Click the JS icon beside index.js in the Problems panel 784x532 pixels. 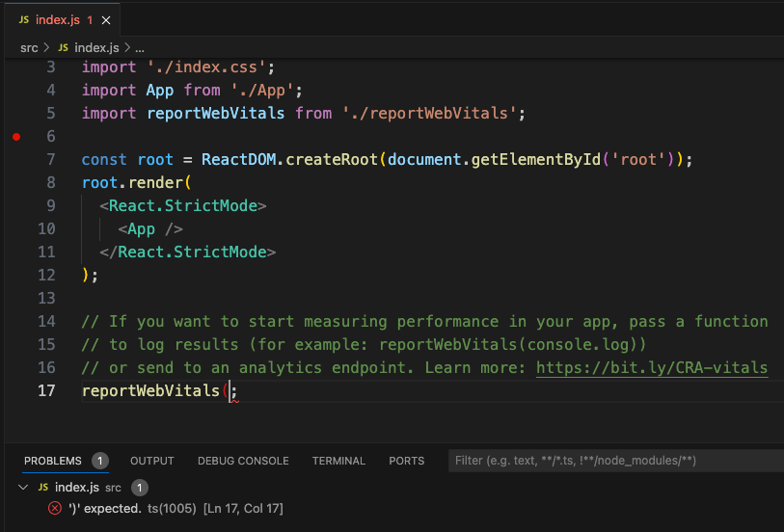43,488
